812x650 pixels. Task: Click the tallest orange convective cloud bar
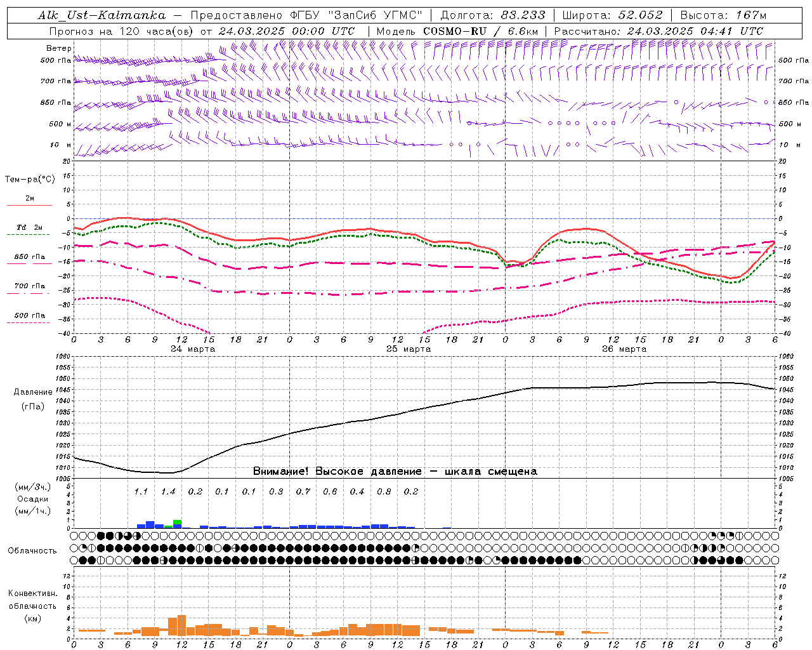(181, 625)
